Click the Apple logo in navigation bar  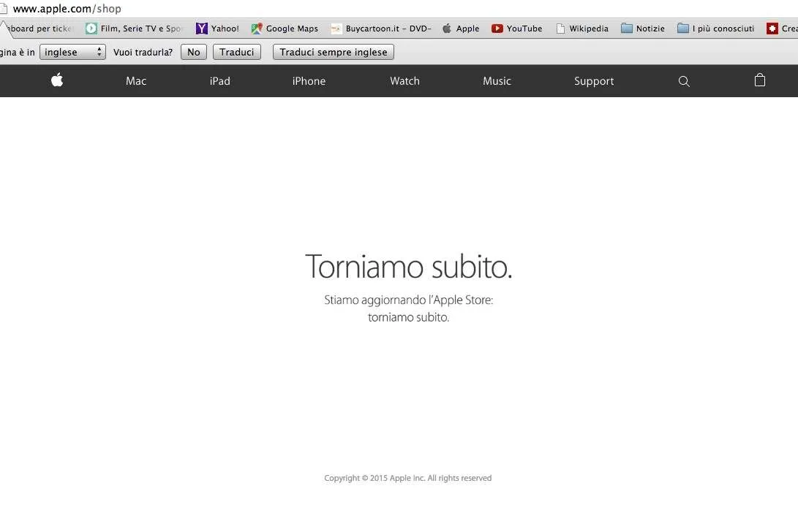point(57,80)
